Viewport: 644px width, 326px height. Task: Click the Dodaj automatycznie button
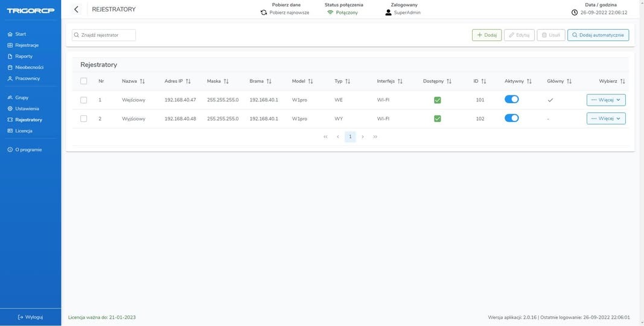tap(598, 35)
